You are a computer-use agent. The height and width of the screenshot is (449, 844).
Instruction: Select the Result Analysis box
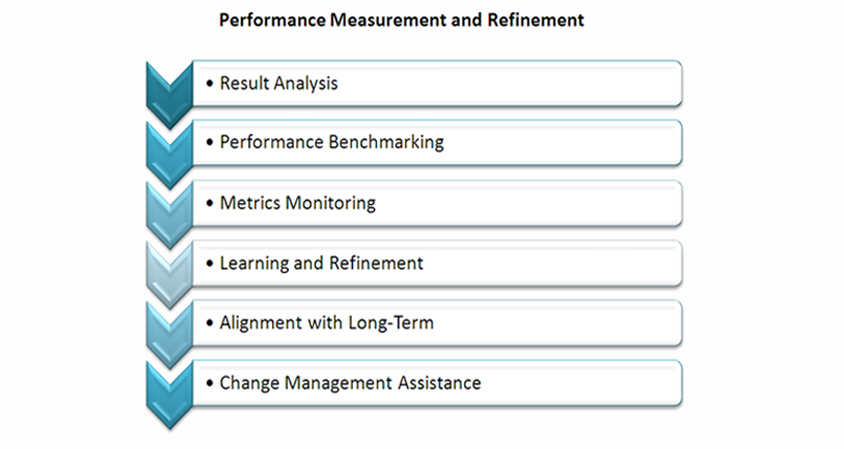coord(437,83)
